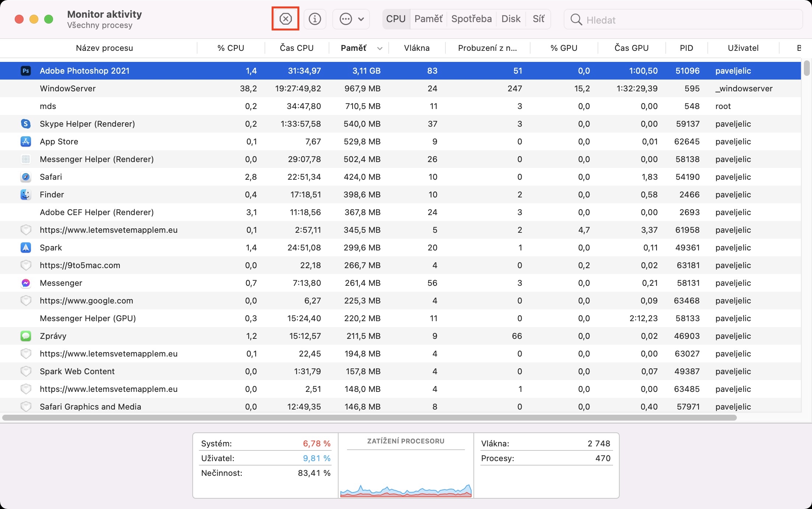This screenshot has width=812, height=509.
Task: Open the process info inspector button
Action: pyautogui.click(x=315, y=19)
